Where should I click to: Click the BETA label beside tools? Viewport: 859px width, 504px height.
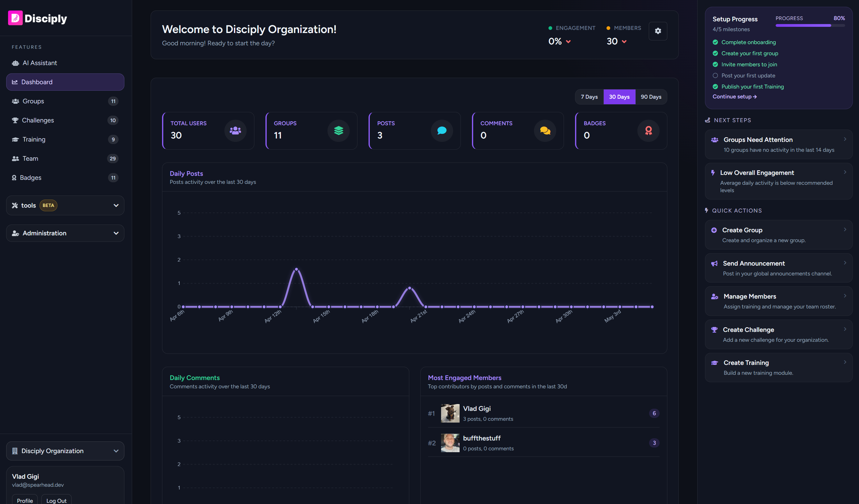pos(48,205)
